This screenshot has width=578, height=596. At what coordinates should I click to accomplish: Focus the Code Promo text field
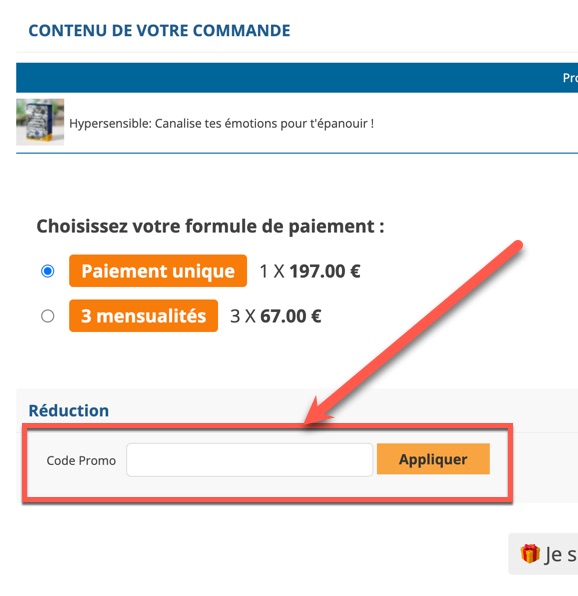tap(249, 460)
